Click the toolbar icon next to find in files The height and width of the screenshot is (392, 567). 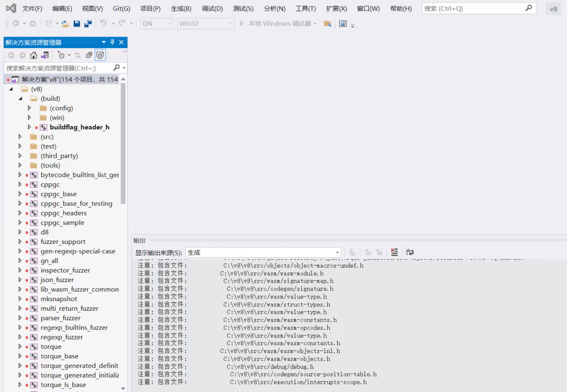343,23
